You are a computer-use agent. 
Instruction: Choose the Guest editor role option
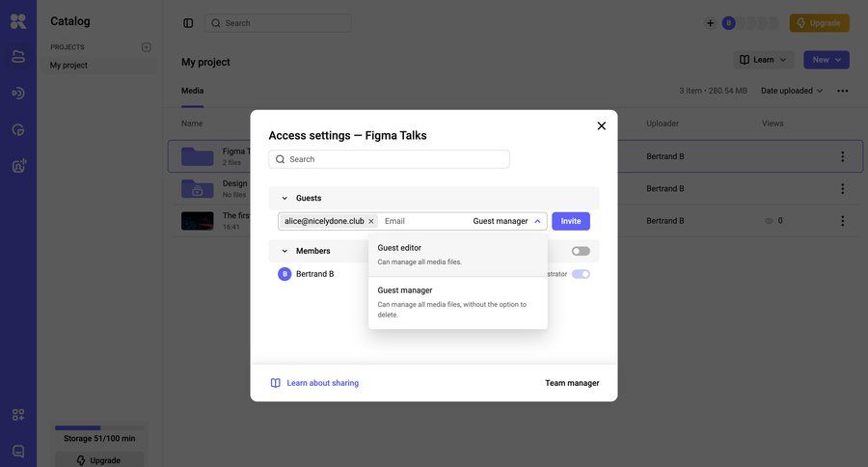point(458,255)
